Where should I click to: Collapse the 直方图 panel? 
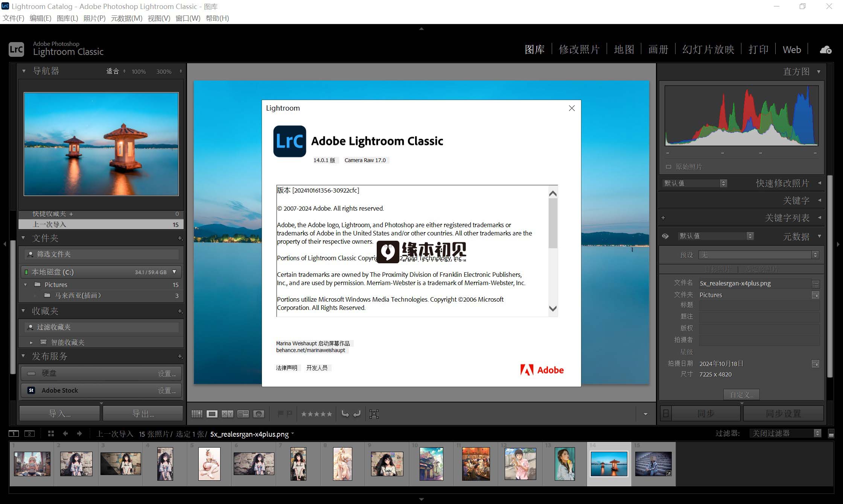click(819, 71)
